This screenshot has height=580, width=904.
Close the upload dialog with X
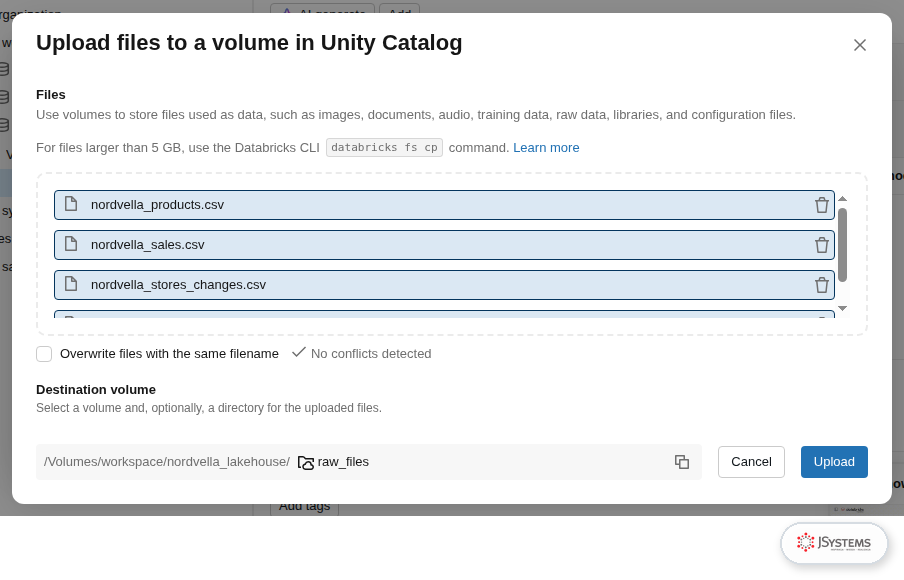click(860, 45)
